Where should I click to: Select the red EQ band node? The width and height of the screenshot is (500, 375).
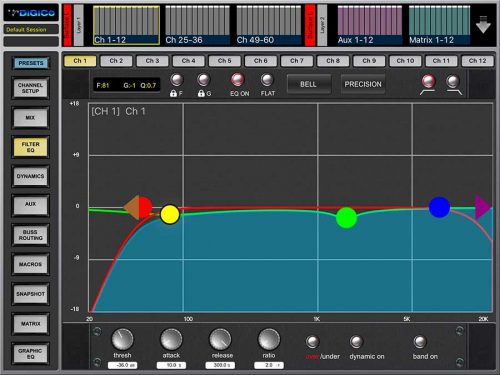coord(145,207)
